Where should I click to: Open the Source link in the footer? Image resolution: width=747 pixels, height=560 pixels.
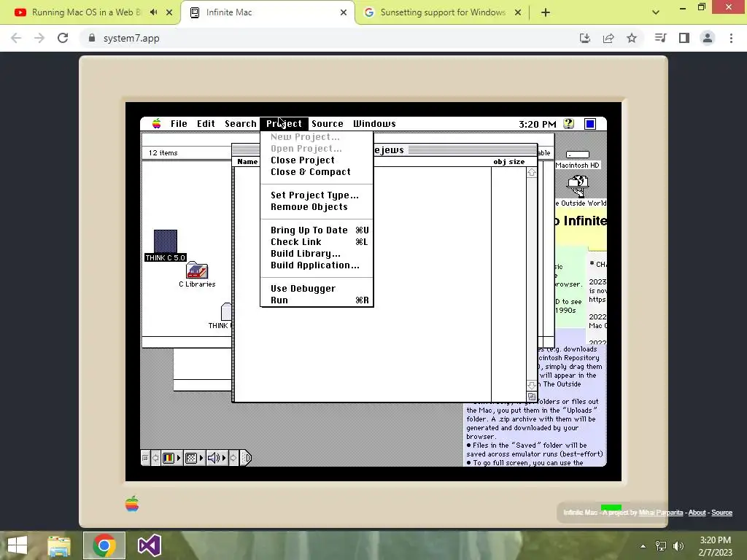[x=721, y=513]
